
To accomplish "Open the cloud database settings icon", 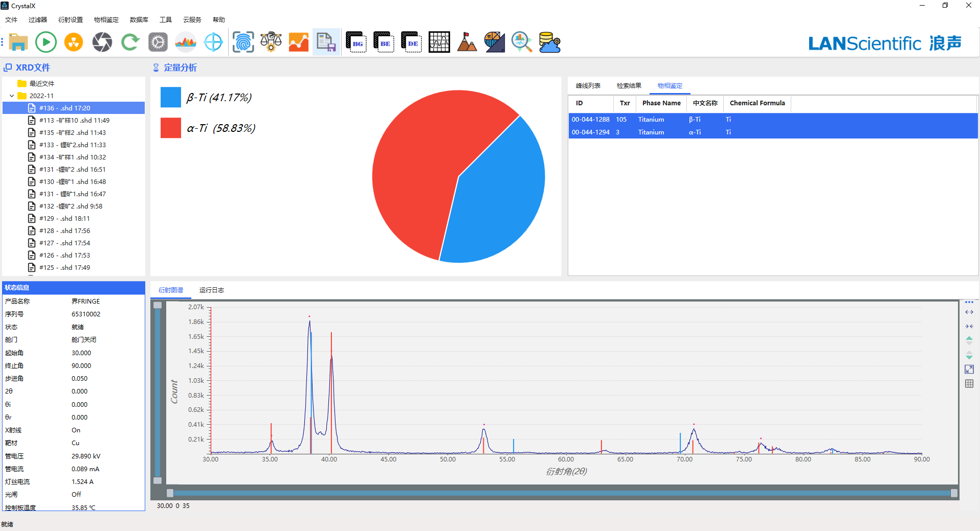I will (x=550, y=42).
